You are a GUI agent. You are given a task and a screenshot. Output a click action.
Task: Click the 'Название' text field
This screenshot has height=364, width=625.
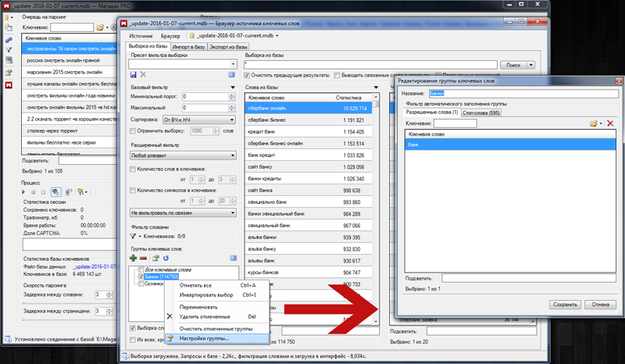tap(522, 93)
